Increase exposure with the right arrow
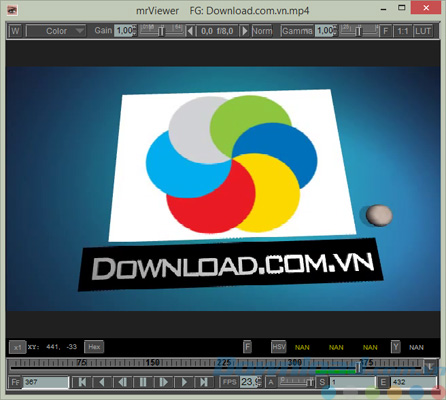 244,31
